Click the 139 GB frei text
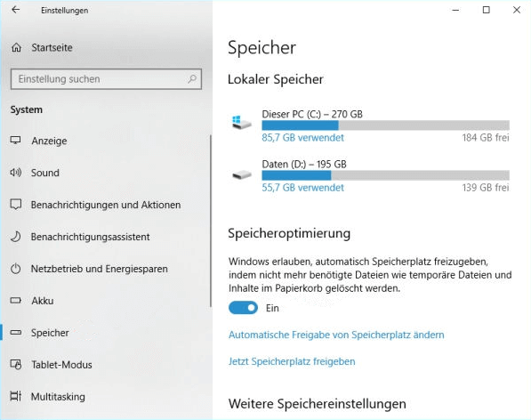This screenshot has height=420, width=531. pos(486,188)
